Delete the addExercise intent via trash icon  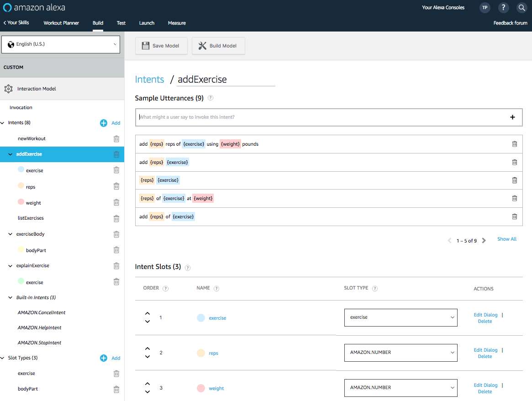[x=116, y=154]
